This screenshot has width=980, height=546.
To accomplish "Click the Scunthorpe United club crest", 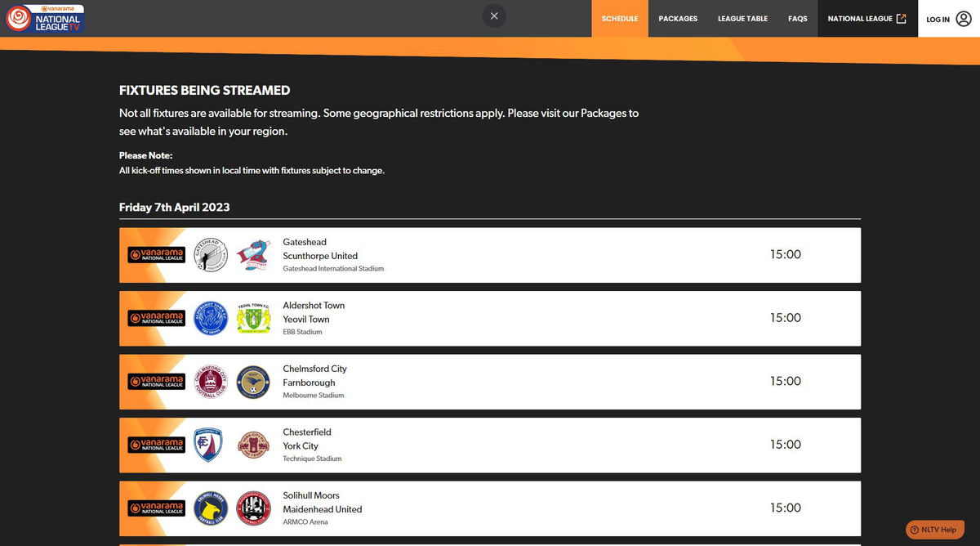I will coord(253,255).
